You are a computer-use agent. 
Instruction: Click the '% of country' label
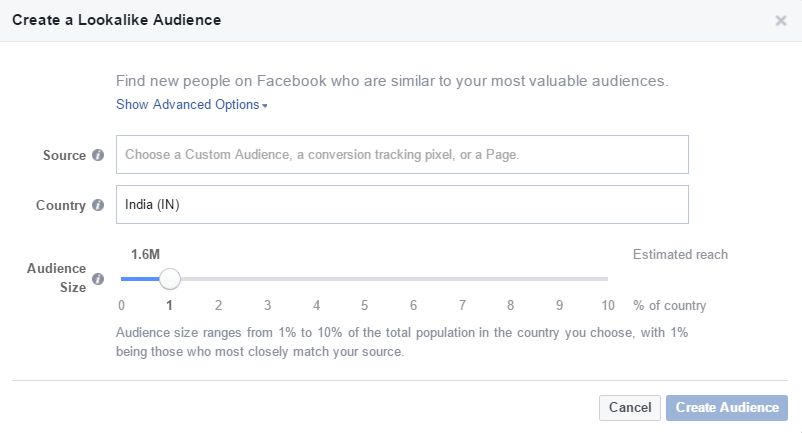[x=670, y=305]
